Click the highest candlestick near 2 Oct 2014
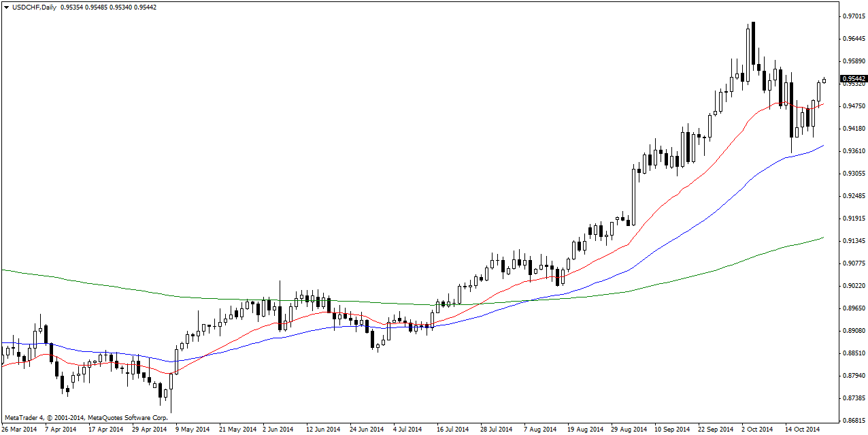This screenshot has width=868, height=435. (753, 44)
